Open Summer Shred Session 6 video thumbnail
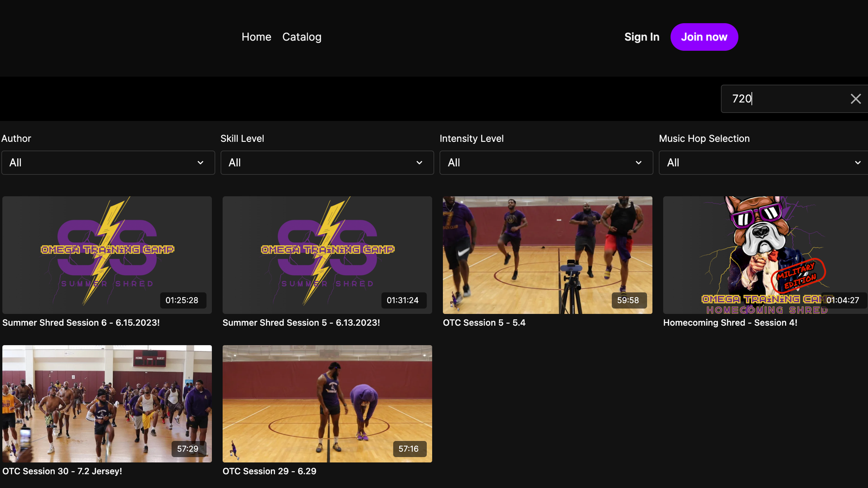The height and width of the screenshot is (488, 868). [x=107, y=255]
